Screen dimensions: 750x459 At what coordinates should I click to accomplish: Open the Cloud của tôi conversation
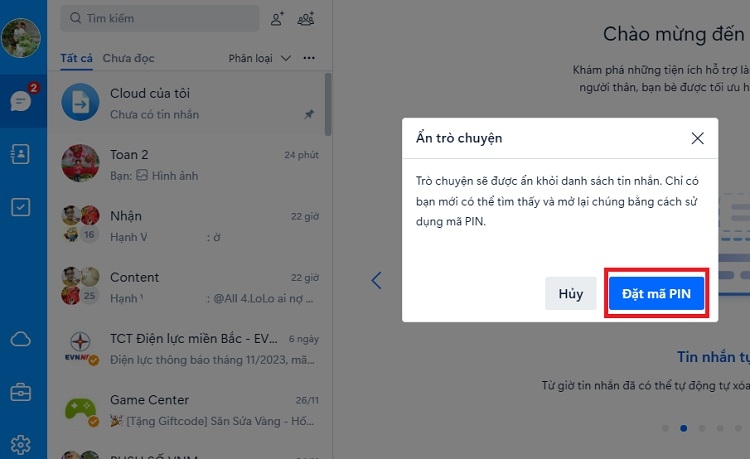pos(187,102)
